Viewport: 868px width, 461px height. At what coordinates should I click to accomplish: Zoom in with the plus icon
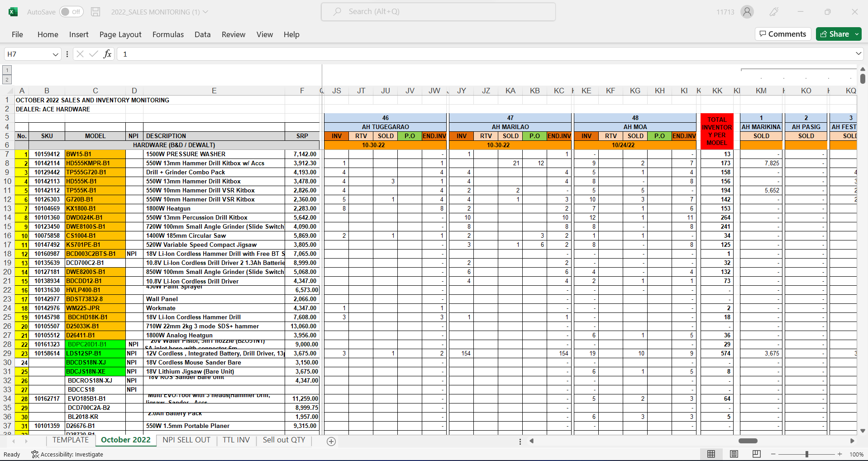(x=840, y=454)
